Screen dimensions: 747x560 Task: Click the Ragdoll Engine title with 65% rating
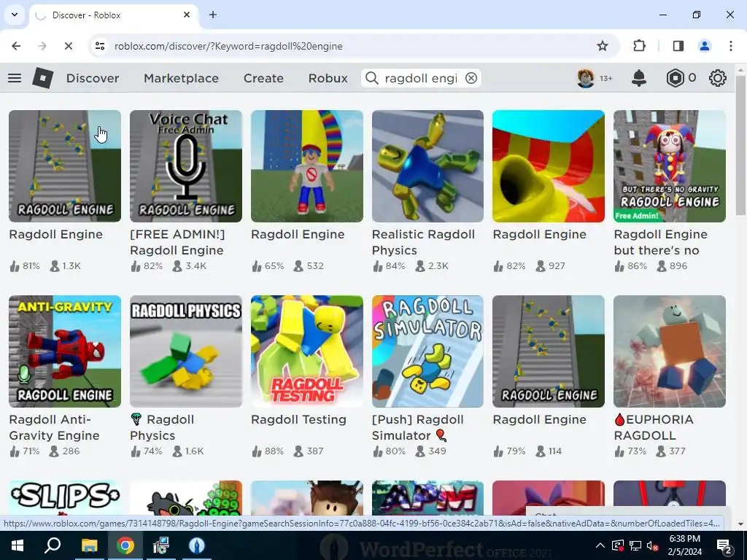[x=298, y=234]
